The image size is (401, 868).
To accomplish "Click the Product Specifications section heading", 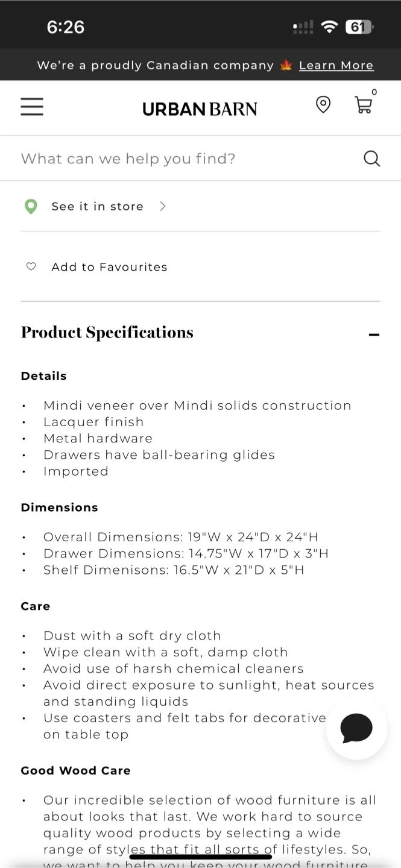I will tap(107, 333).
